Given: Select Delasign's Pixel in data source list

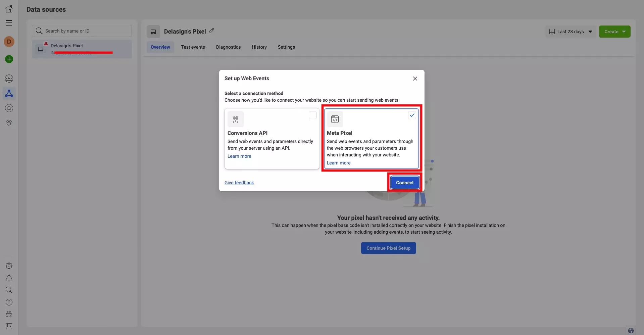Looking at the screenshot, I should coord(82,49).
